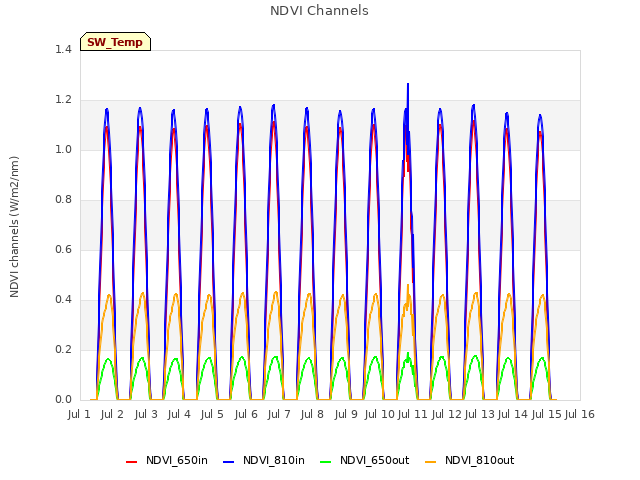Image resolution: width=640 pixels, height=480 pixels.
Task: Click the 0.6 y-axis tick label
Action: 63,250
